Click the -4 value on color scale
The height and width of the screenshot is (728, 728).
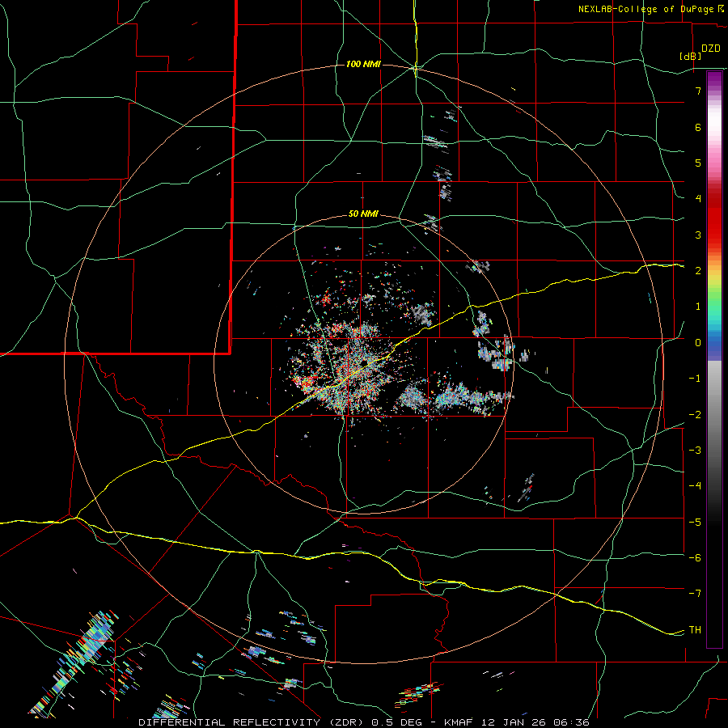tap(695, 486)
